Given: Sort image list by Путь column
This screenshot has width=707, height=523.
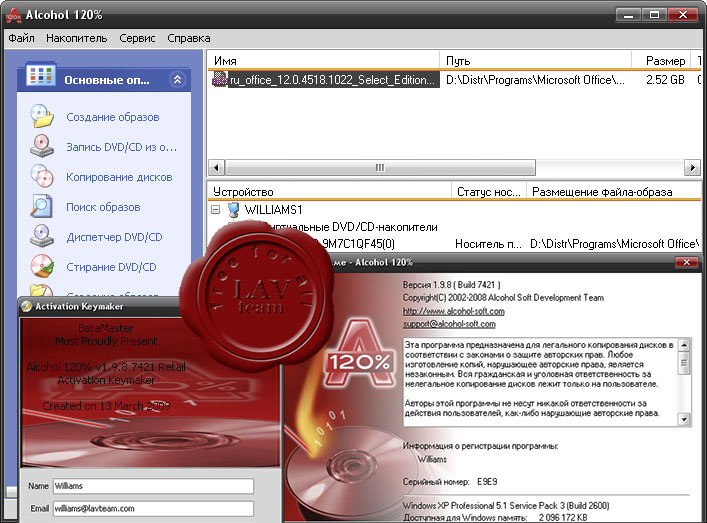Looking at the screenshot, I should 535,60.
